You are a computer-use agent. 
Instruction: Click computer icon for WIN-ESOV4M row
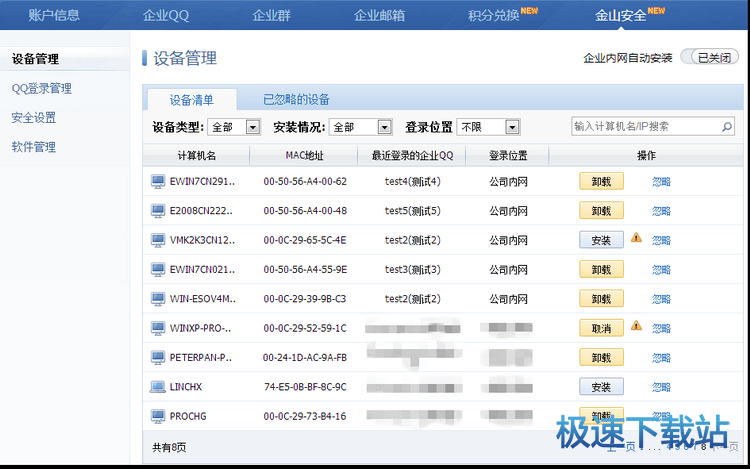click(x=158, y=299)
